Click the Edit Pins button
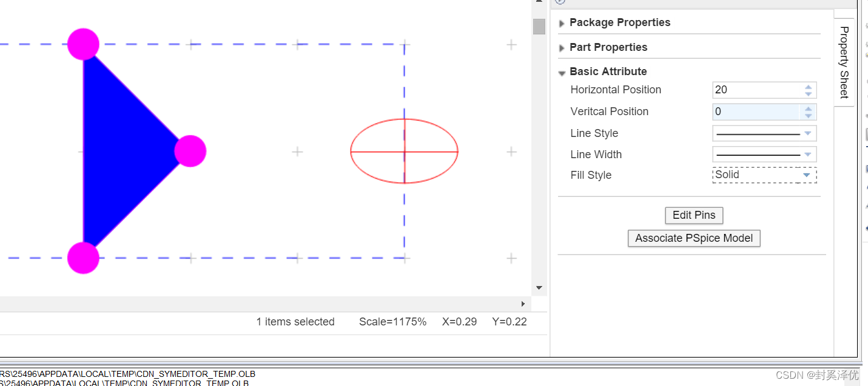868x386 pixels. tap(694, 215)
